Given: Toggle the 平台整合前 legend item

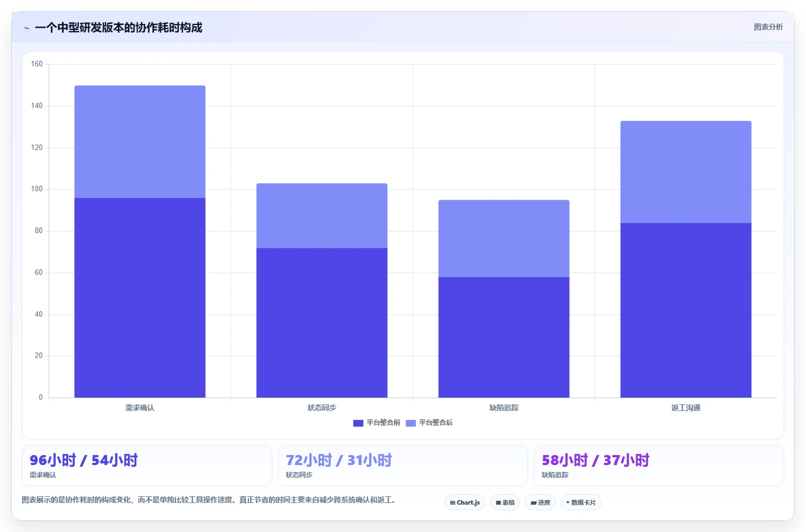Looking at the screenshot, I should (x=377, y=423).
